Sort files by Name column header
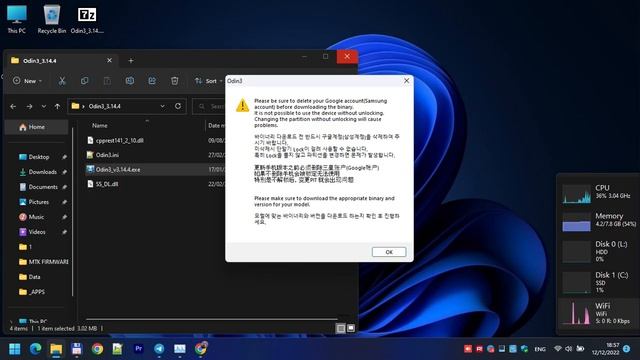 (100, 126)
